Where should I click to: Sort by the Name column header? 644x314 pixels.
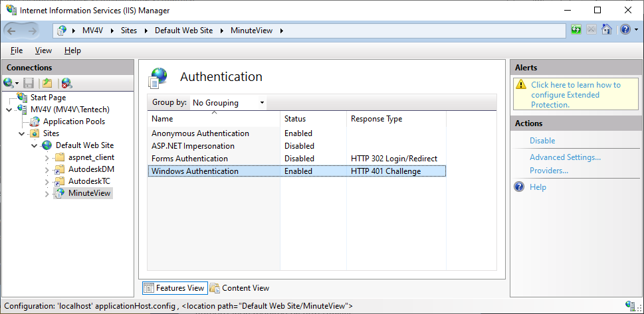click(214, 119)
